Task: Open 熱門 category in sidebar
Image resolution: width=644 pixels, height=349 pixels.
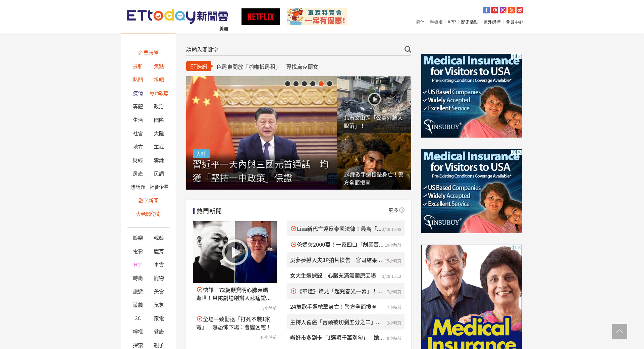Action: [138, 80]
